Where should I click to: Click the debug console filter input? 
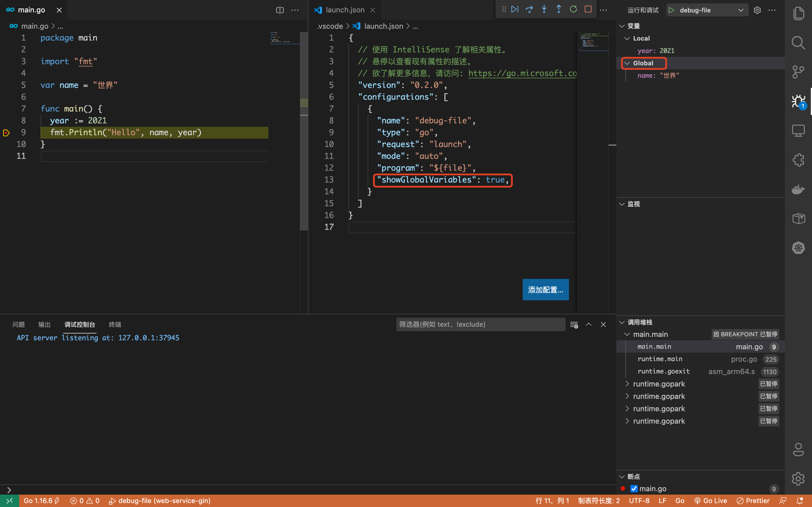pos(480,324)
